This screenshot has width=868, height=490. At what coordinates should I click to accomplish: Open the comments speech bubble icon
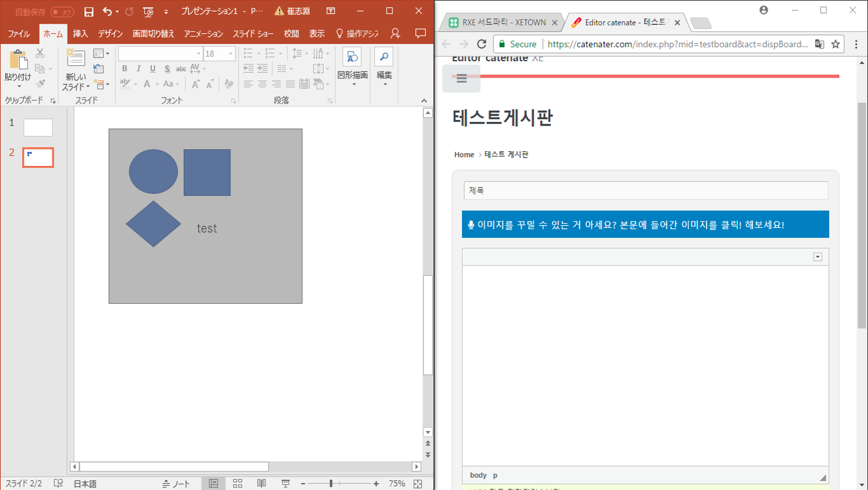coord(420,33)
